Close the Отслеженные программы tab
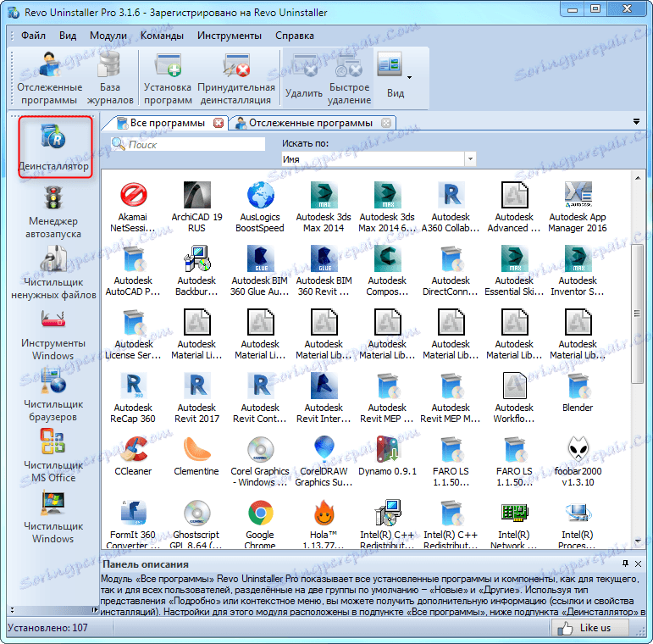 (386, 123)
